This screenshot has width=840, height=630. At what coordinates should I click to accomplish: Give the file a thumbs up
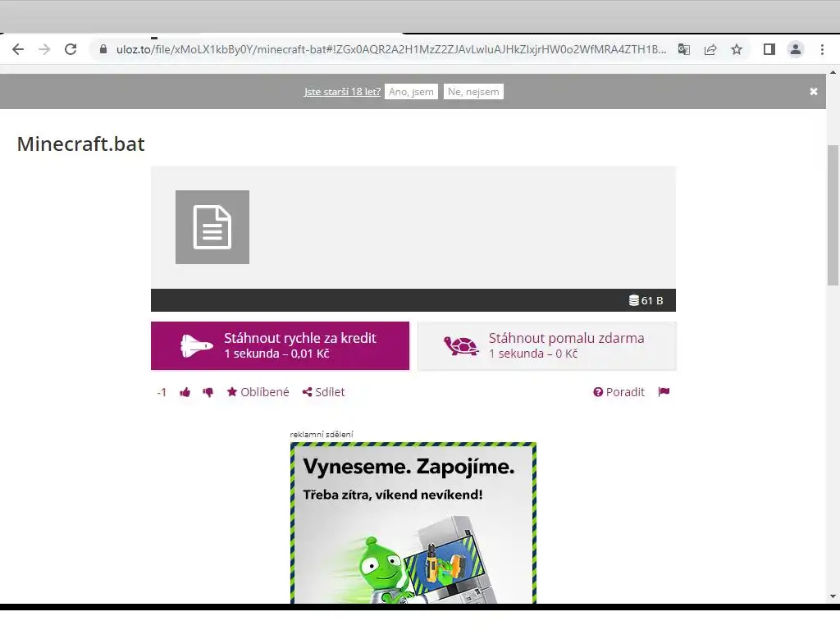tap(185, 392)
